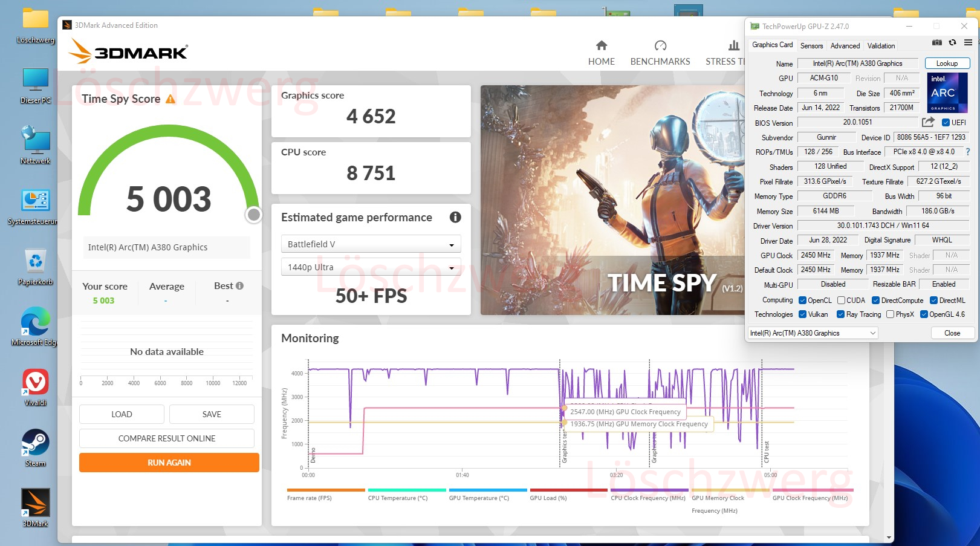The width and height of the screenshot is (980, 546).
Task: Click the GPU-Z refresh icon
Action: coord(952,42)
